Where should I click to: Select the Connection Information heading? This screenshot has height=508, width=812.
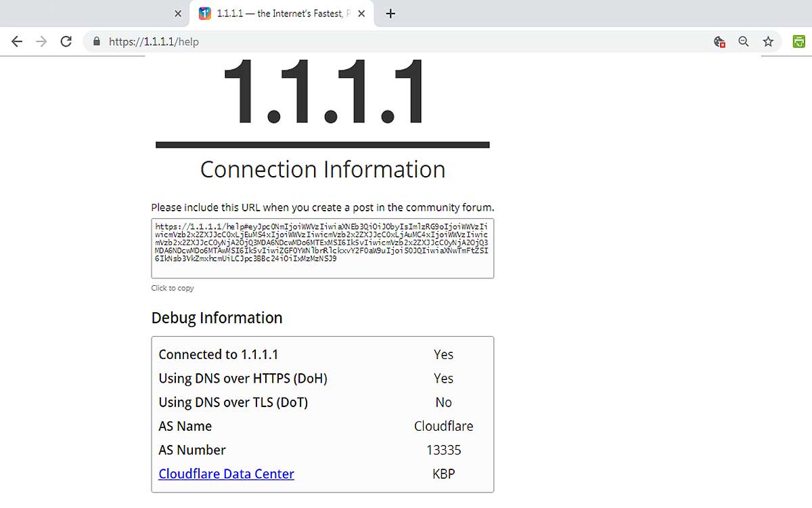323,169
